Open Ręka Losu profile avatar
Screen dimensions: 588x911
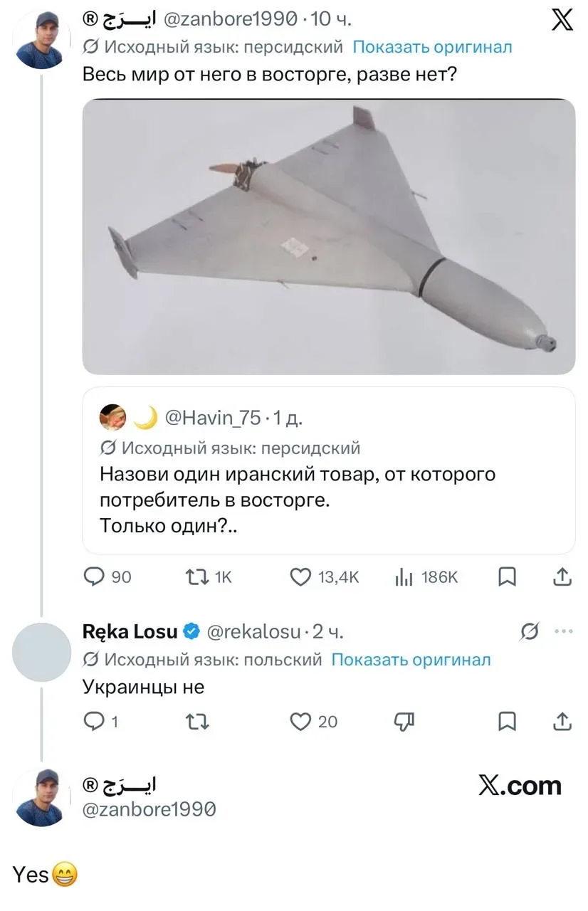tap(42, 652)
